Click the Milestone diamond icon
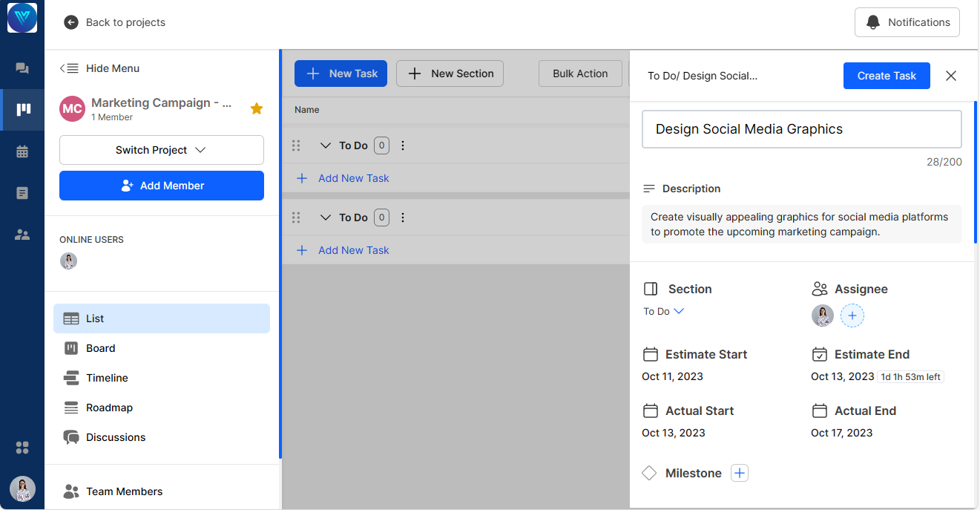This screenshot has height=510, width=980. tap(649, 473)
